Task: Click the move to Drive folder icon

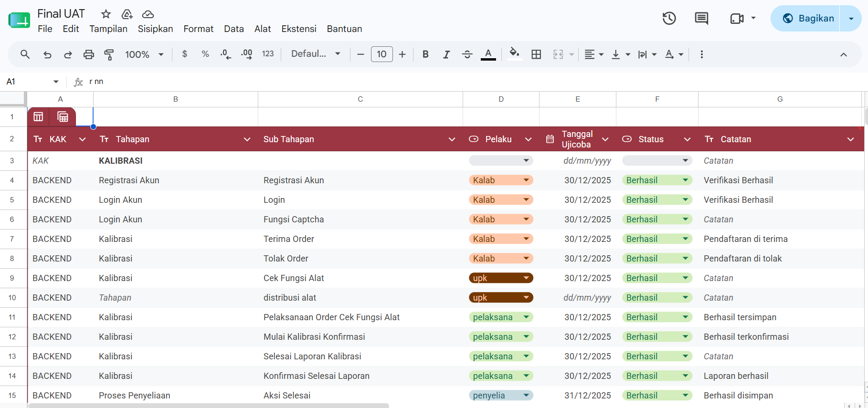Action: coord(127,14)
